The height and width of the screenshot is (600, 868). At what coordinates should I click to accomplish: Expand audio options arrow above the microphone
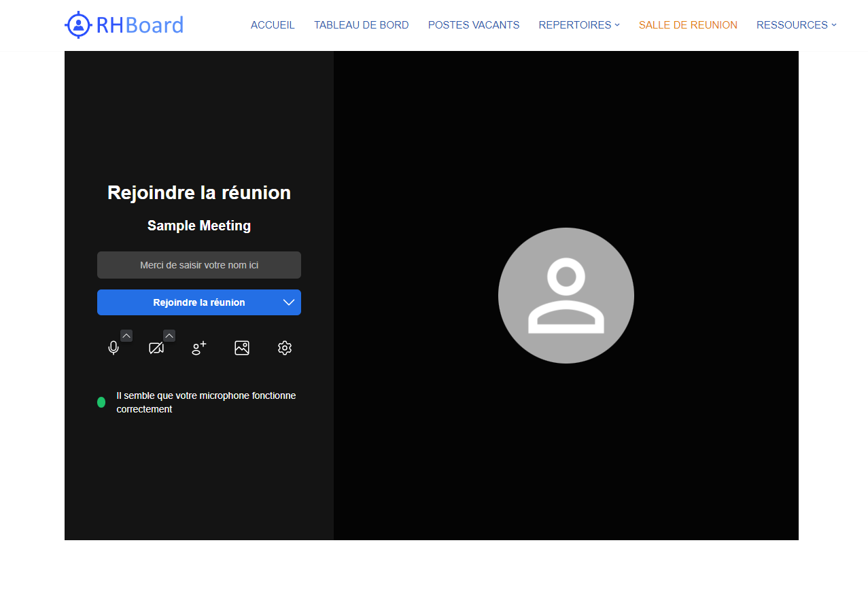tap(126, 335)
